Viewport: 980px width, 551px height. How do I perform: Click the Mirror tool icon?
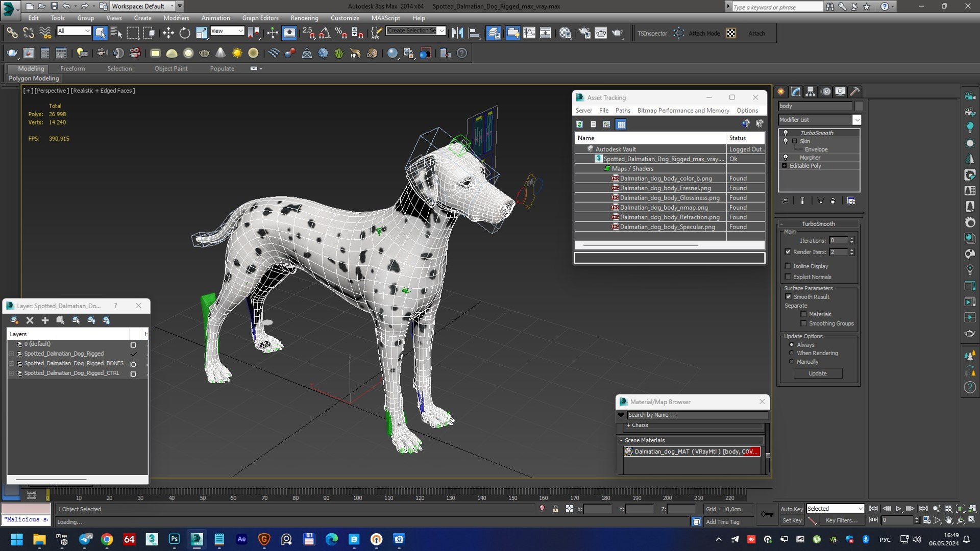pyautogui.click(x=457, y=33)
